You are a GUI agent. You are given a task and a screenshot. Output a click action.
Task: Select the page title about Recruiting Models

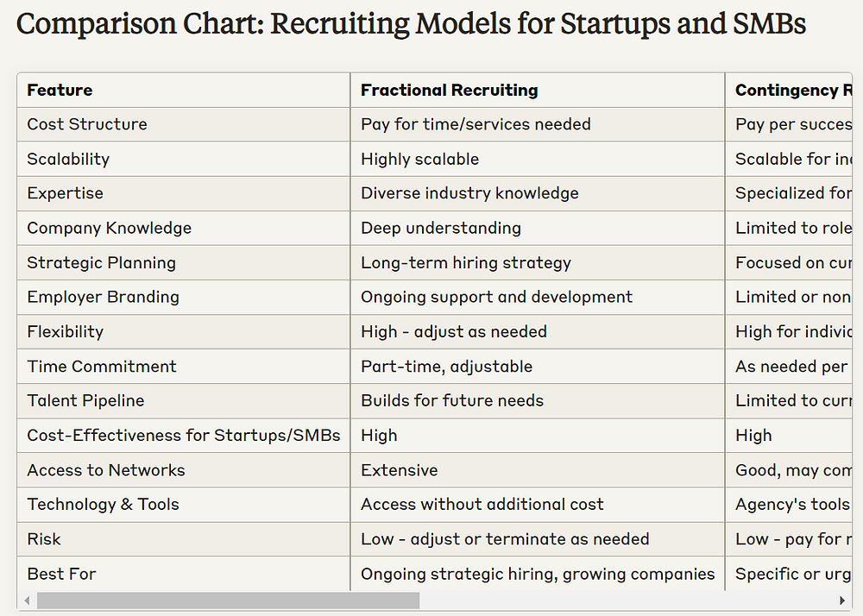410,24
